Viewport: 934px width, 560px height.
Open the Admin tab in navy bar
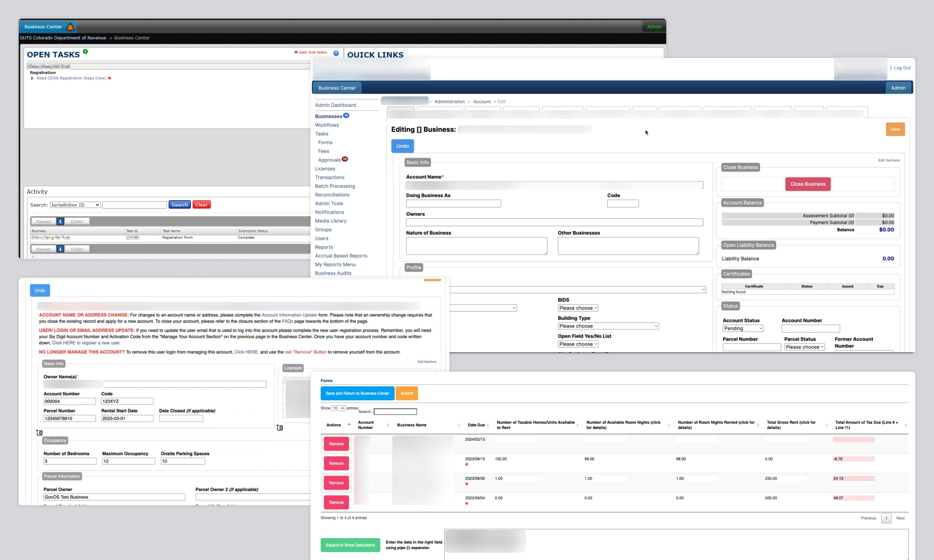(x=898, y=88)
